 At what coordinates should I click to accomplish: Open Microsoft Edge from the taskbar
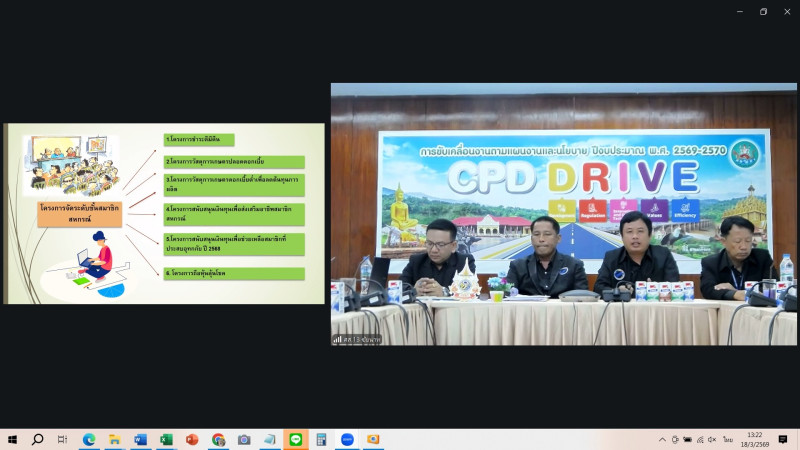(88, 439)
